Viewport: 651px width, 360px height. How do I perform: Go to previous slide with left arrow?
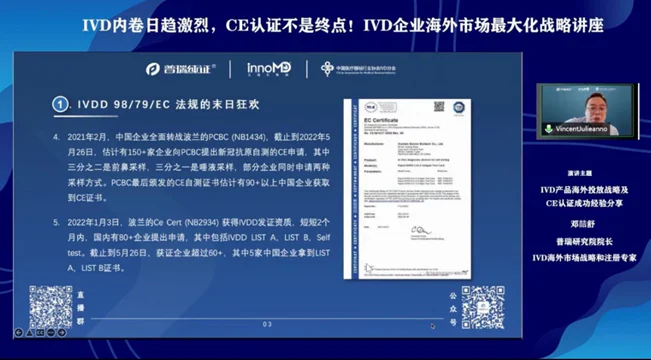pyautogui.click(x=19, y=333)
